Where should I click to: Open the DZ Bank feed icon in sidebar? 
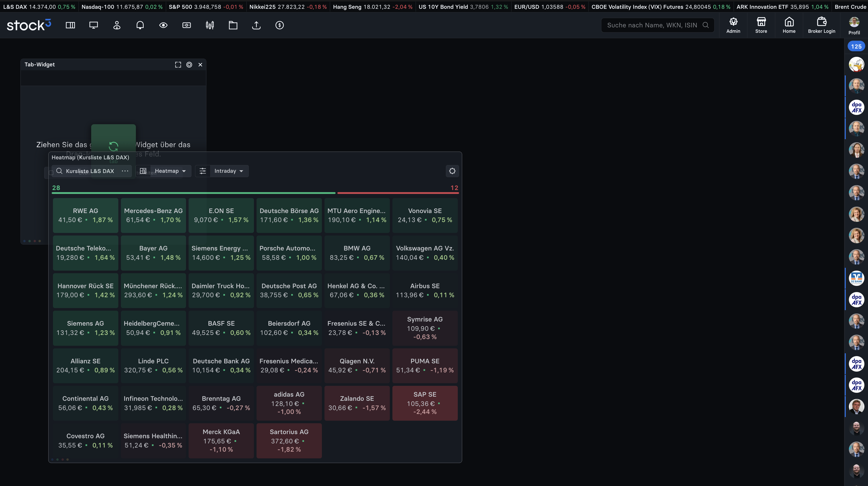[x=856, y=278]
